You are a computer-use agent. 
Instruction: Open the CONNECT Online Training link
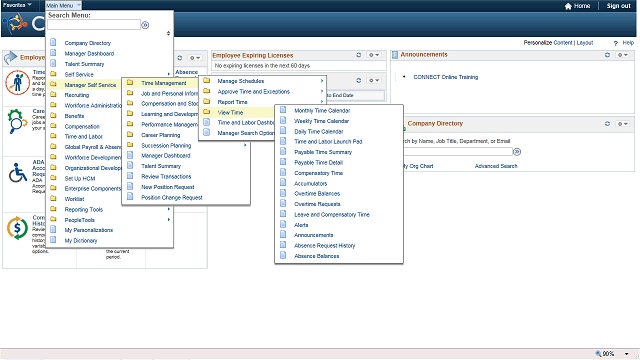coord(445,77)
